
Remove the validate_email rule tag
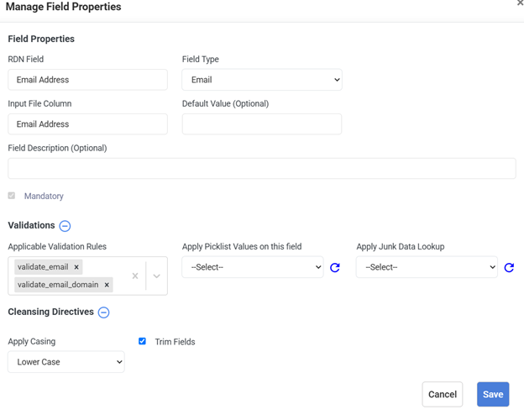tap(76, 267)
